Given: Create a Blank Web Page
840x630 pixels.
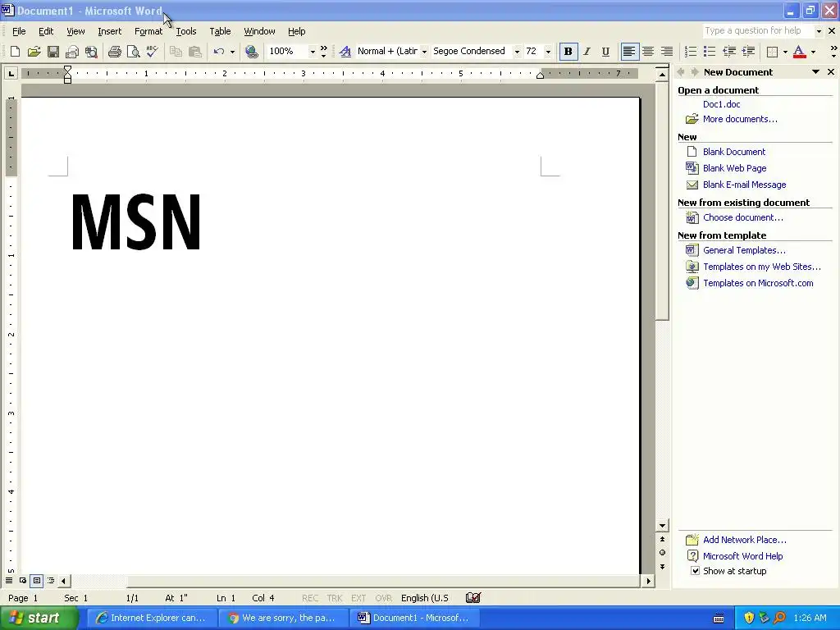Looking at the screenshot, I should [x=734, y=168].
